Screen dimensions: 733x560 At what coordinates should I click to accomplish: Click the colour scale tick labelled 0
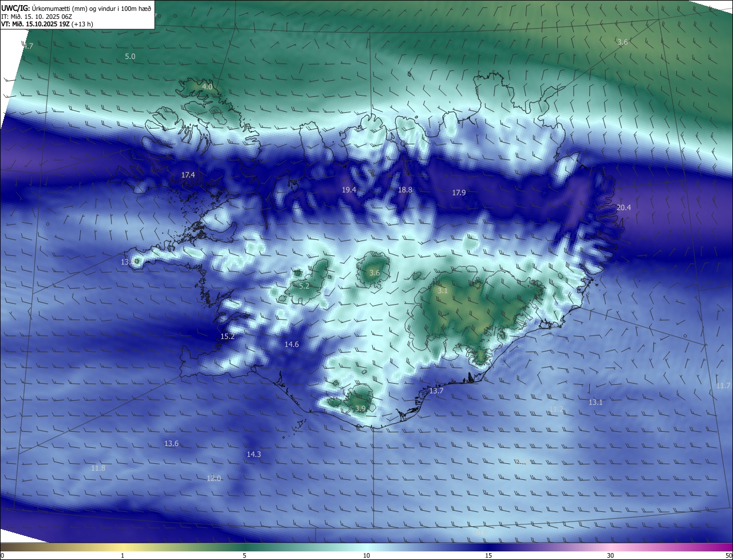(x=2, y=555)
